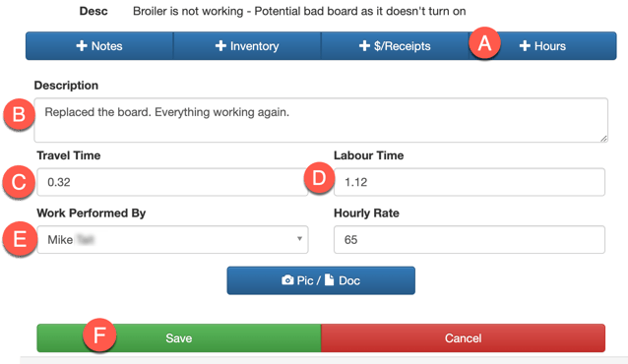The width and height of the screenshot is (628, 364).
Task: Open the Notes tab
Action: tap(99, 46)
